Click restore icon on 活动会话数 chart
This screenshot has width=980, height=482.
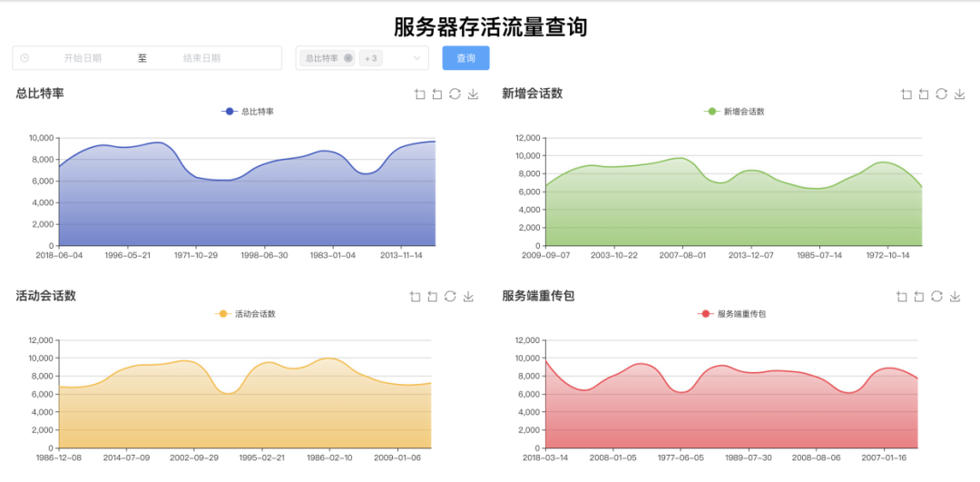(x=450, y=297)
